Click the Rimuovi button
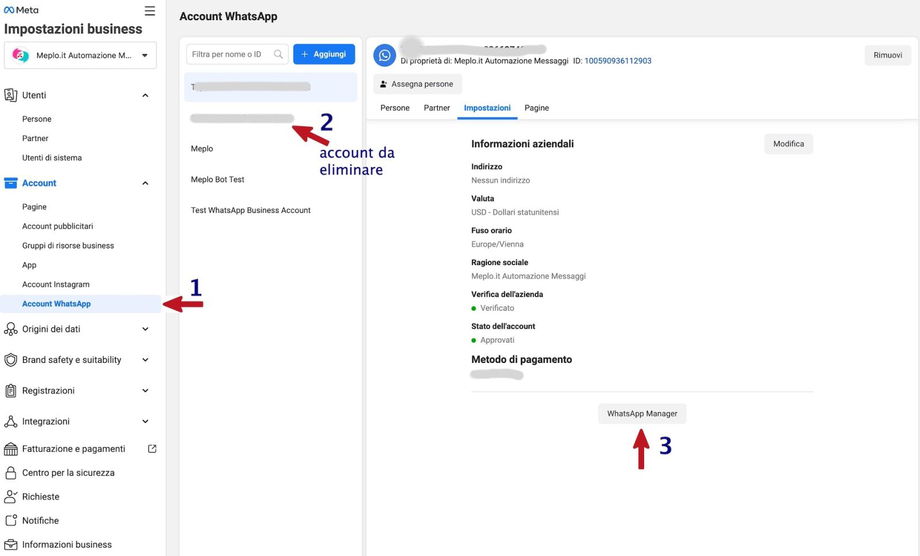920x556 pixels. pyautogui.click(x=888, y=55)
